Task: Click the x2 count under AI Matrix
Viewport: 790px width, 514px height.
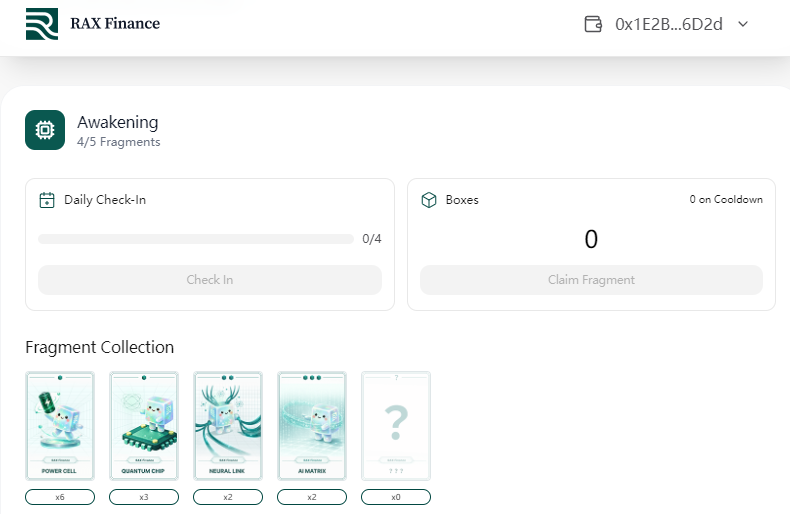Action: [x=312, y=497]
